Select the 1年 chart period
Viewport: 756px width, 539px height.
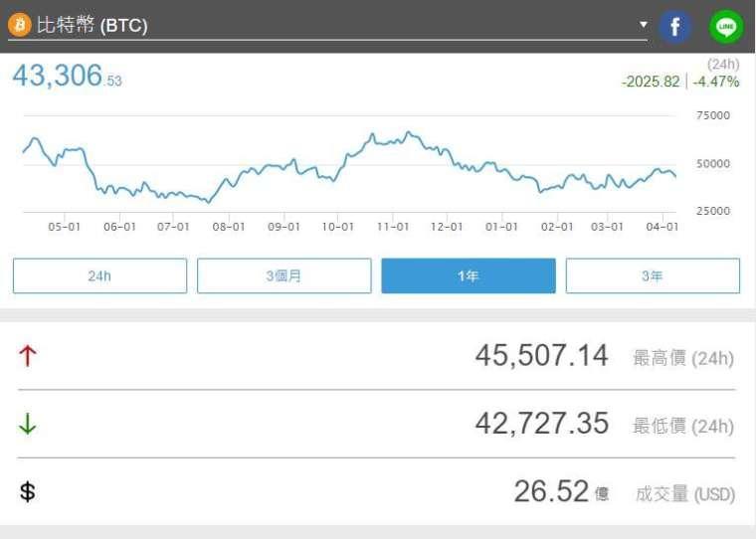coord(469,275)
